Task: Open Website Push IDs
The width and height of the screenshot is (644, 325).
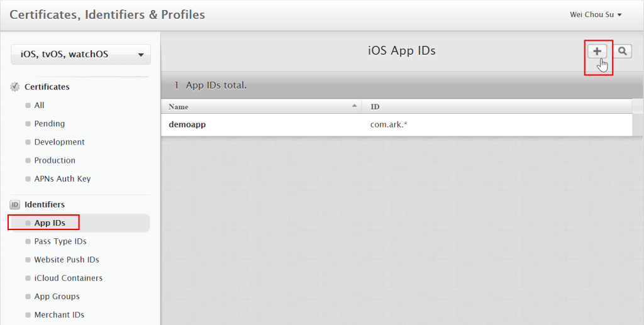Action: 67,260
